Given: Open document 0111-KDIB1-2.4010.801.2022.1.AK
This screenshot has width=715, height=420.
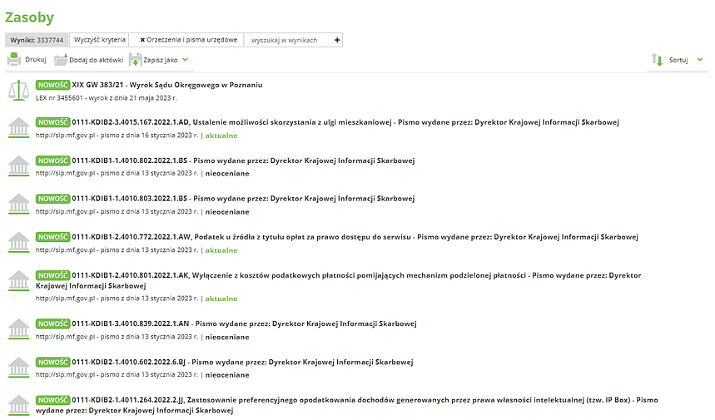Looking at the screenshot, I should click(131, 273).
